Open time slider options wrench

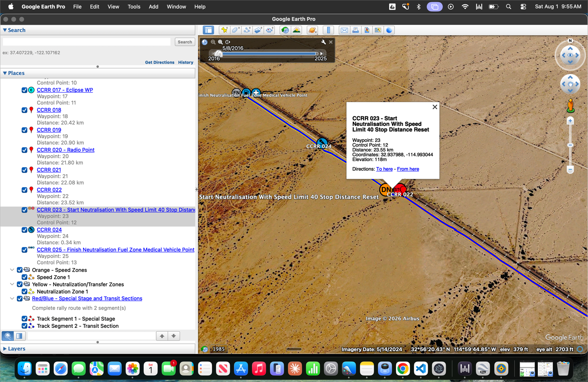324,42
